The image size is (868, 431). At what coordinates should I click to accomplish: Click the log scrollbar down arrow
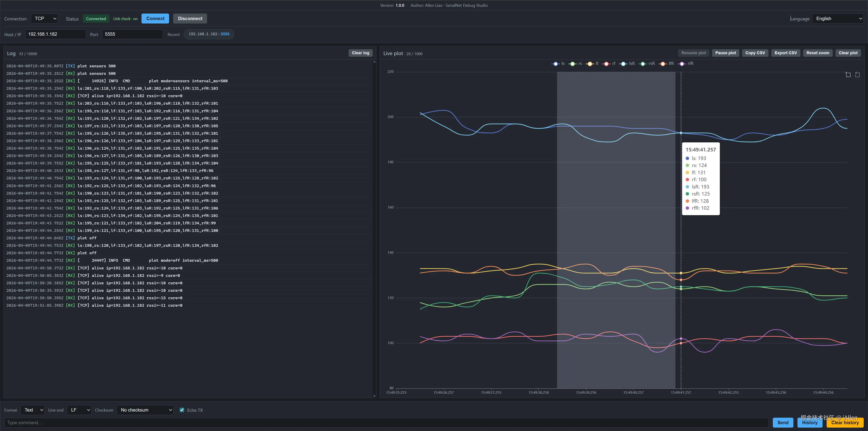click(x=374, y=396)
